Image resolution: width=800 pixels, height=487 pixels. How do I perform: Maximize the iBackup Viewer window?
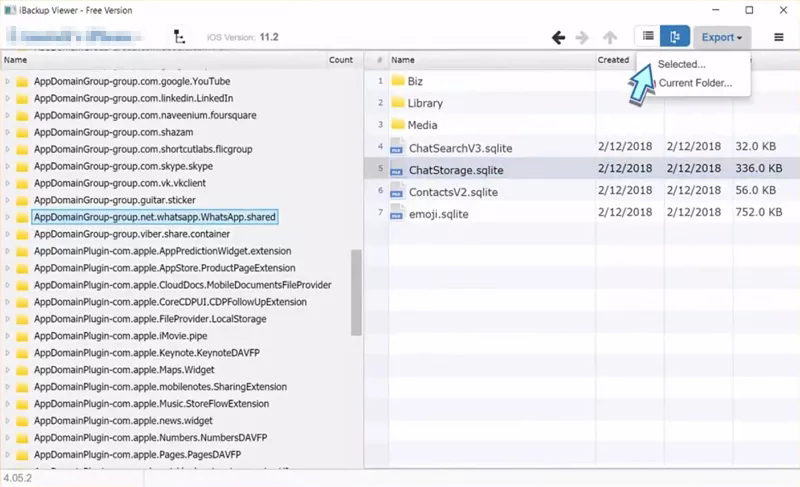[x=749, y=10]
